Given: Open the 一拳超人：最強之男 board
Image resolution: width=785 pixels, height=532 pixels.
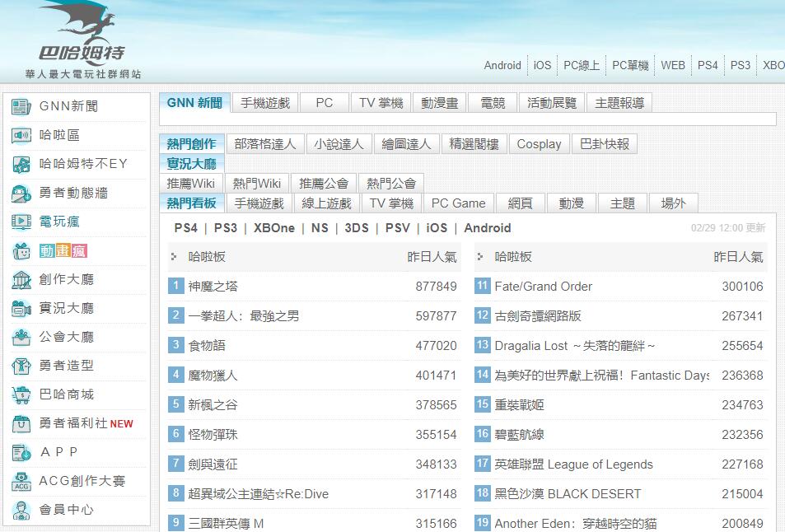Looking at the screenshot, I should coord(244,316).
